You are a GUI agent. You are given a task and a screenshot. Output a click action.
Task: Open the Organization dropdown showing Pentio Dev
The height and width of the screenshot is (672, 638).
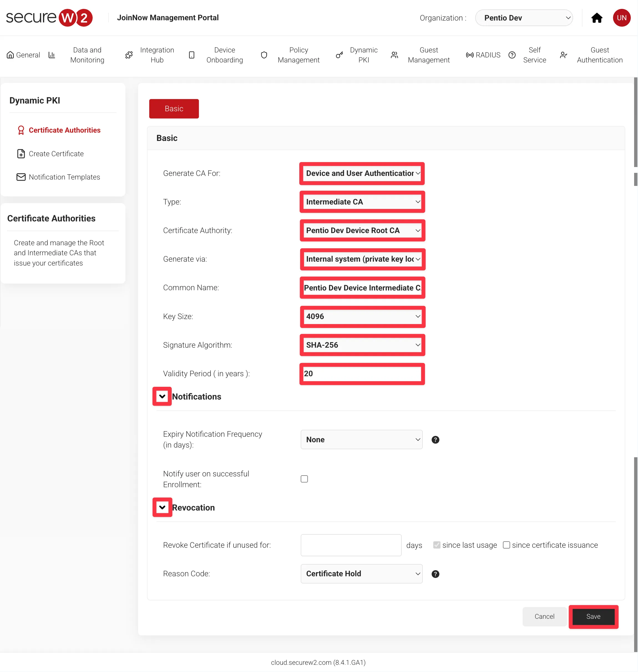click(524, 18)
